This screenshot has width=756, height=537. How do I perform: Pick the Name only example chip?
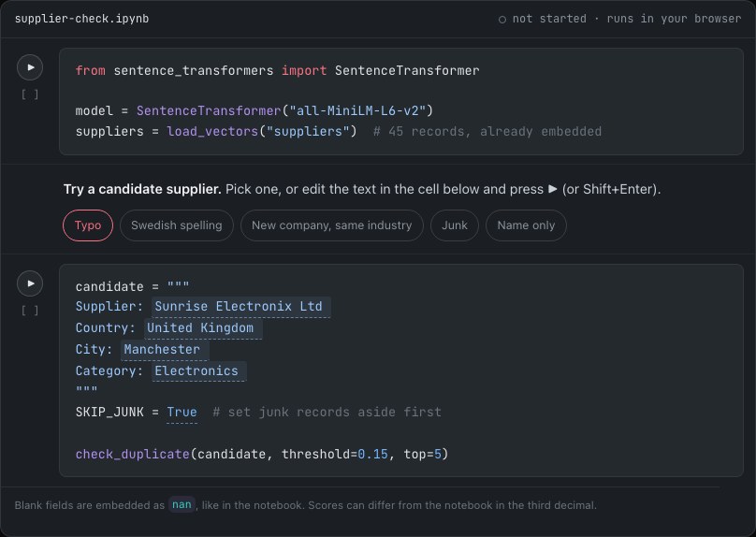(x=526, y=225)
